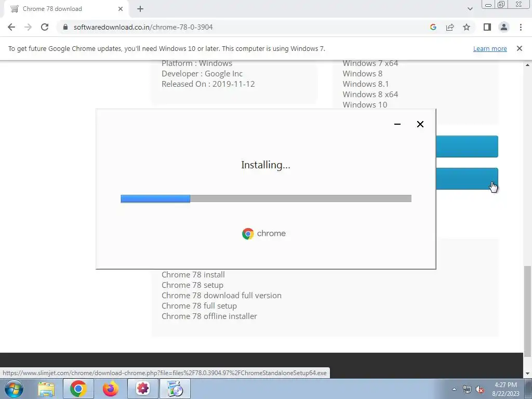
Task: Select 'Developer : Google Inc' text
Action: click(202, 74)
